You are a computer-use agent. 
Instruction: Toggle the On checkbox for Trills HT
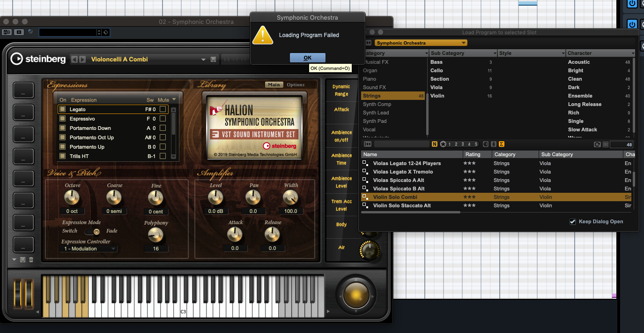click(x=62, y=156)
